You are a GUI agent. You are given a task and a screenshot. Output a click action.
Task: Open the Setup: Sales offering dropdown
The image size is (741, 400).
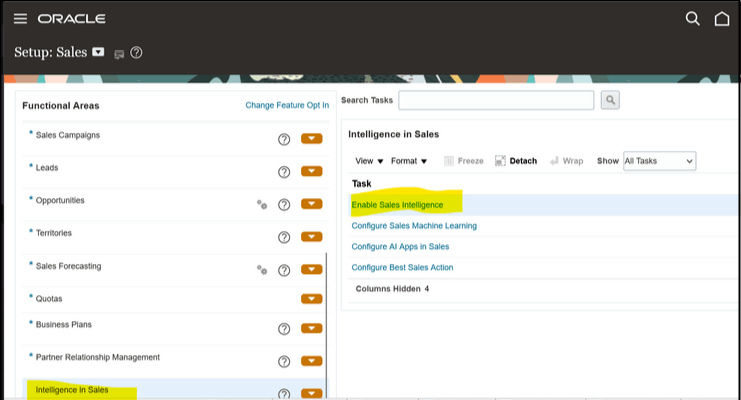point(98,52)
